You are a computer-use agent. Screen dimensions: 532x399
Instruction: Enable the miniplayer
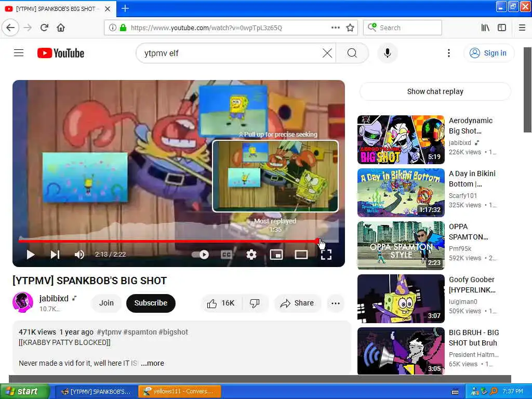[276, 255]
